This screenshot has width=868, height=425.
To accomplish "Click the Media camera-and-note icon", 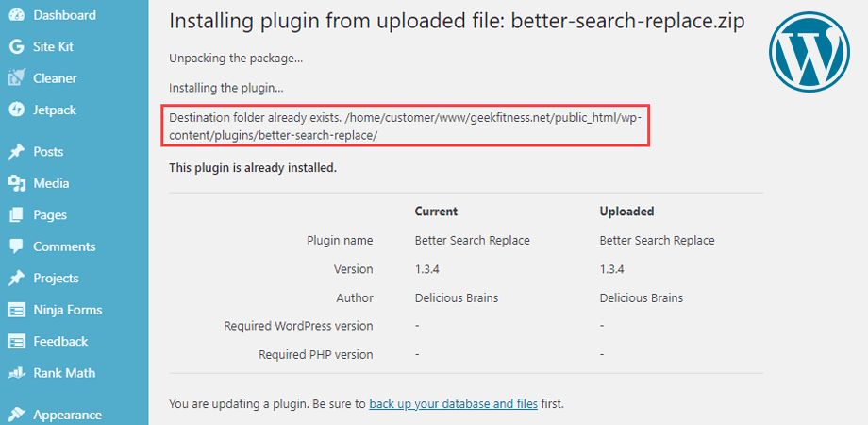I will point(17,183).
